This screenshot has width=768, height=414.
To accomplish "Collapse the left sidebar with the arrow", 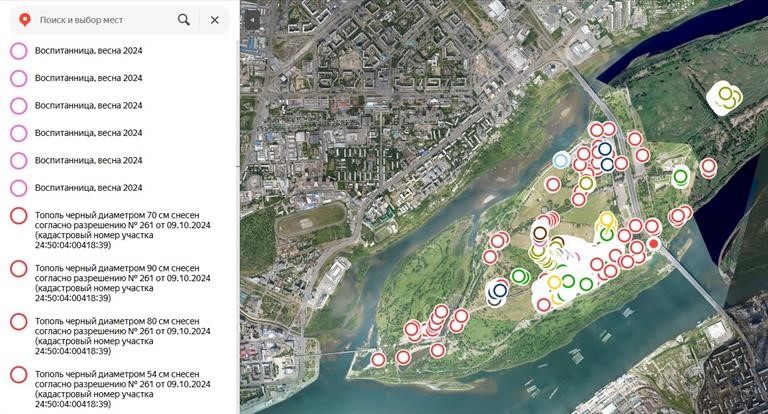I will coord(250,20).
